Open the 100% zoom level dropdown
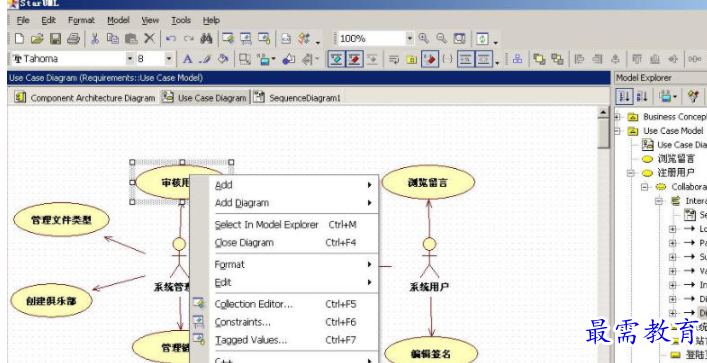The image size is (707, 363). [x=409, y=39]
